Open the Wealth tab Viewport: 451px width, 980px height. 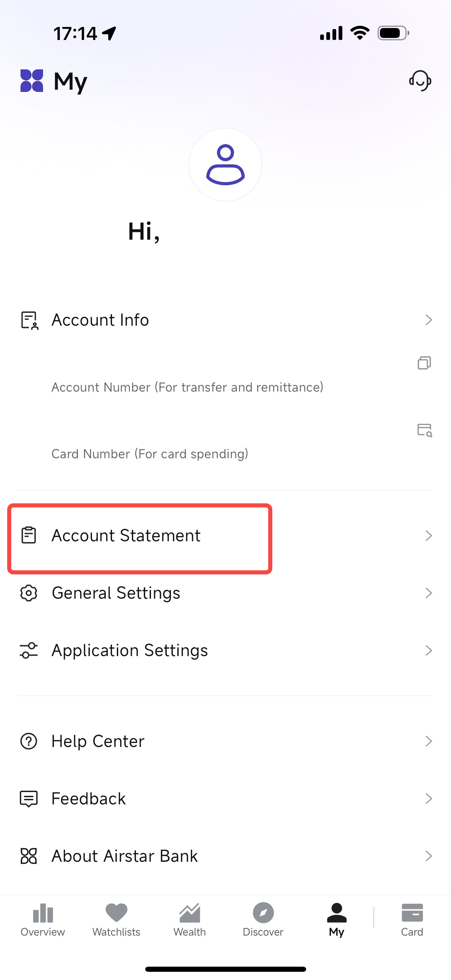tap(189, 920)
